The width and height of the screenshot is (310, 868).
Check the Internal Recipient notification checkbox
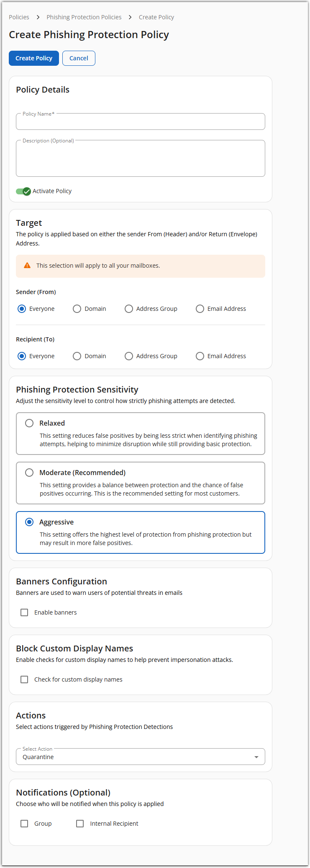coord(79,823)
